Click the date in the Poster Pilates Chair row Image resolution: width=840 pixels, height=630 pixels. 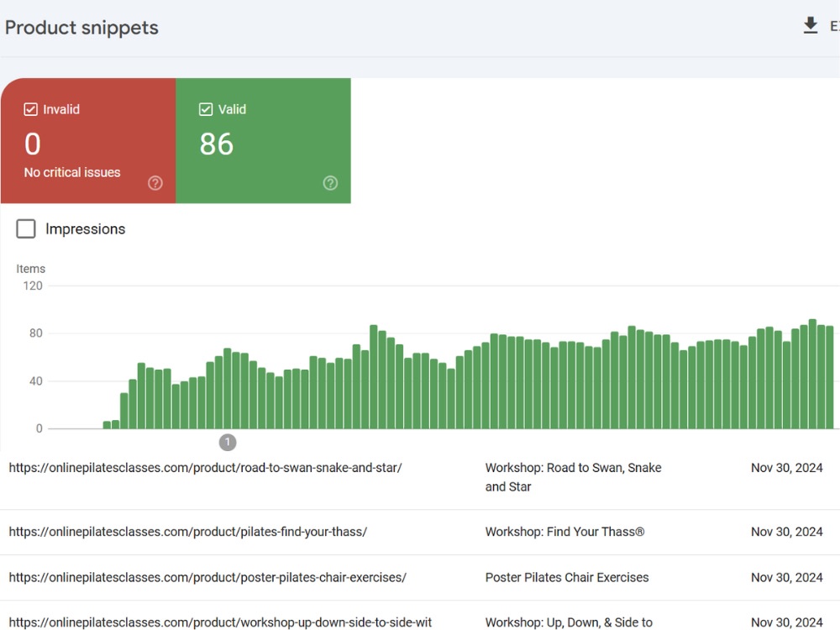tap(786, 578)
